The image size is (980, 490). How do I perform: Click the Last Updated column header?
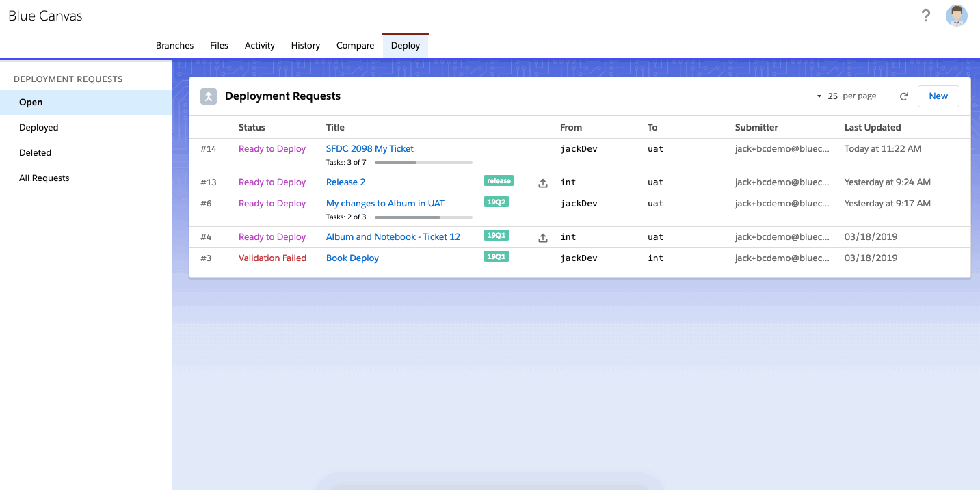(873, 128)
